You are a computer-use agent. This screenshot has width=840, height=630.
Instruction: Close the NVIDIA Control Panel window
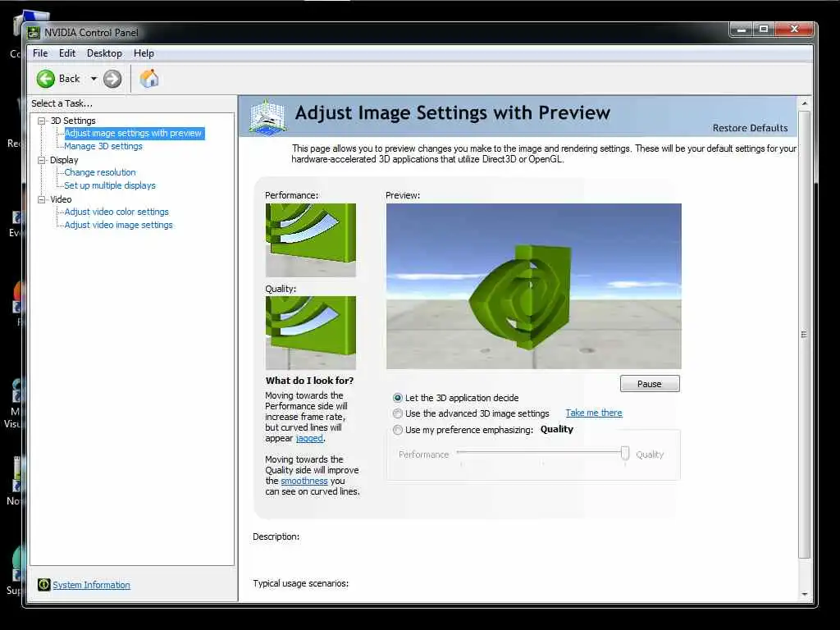[794, 29]
